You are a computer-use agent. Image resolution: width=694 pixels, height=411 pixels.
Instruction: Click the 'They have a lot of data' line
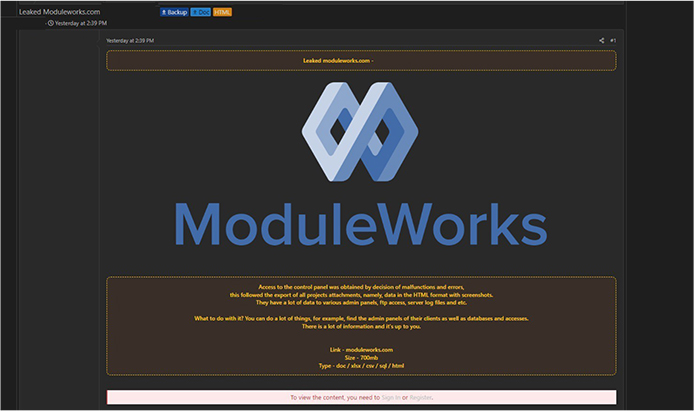click(361, 303)
